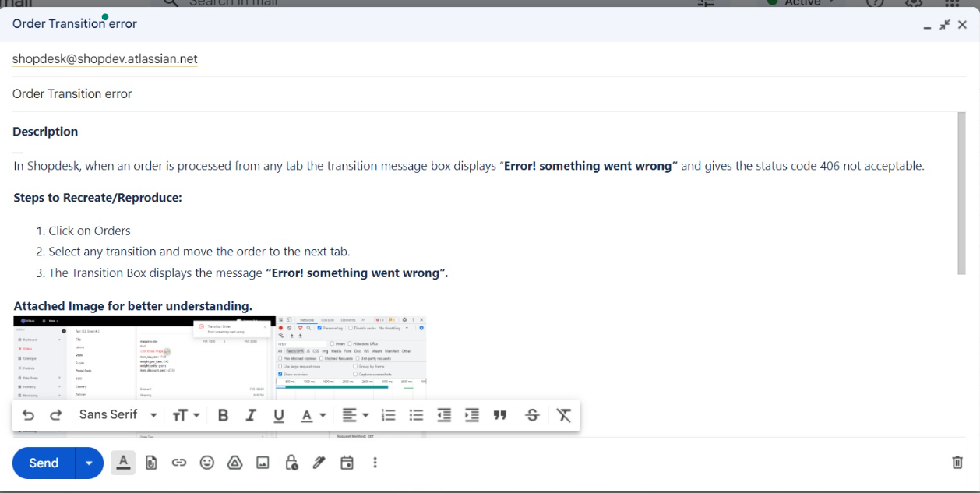Toggle bold formatting
The height and width of the screenshot is (493, 980).
(x=223, y=415)
